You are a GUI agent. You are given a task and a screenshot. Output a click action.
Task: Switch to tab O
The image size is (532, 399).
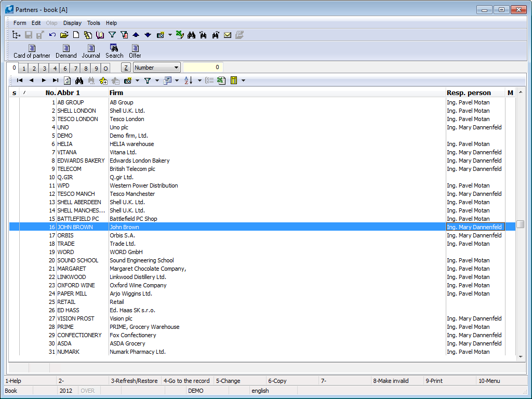105,69
